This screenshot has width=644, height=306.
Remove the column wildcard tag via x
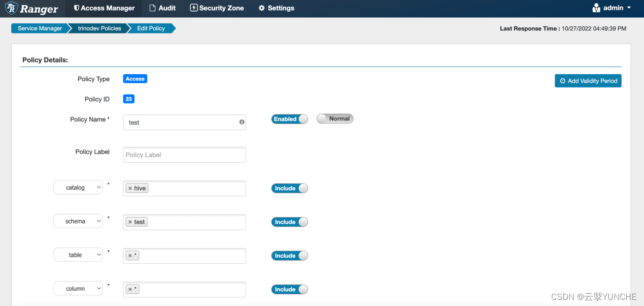[130, 289]
